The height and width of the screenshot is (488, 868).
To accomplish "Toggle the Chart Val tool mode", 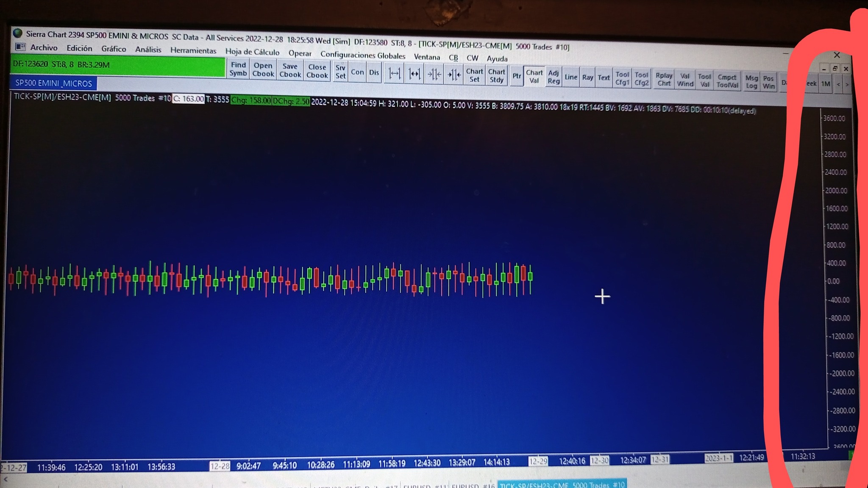I will (x=534, y=77).
